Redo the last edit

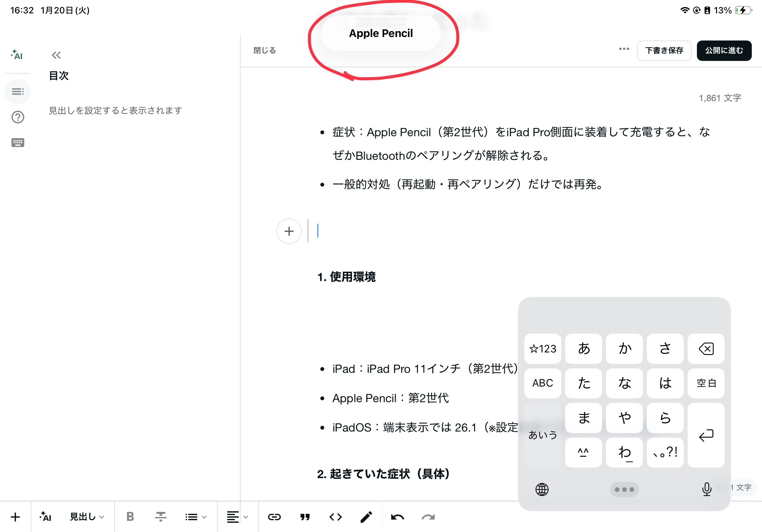click(x=428, y=517)
